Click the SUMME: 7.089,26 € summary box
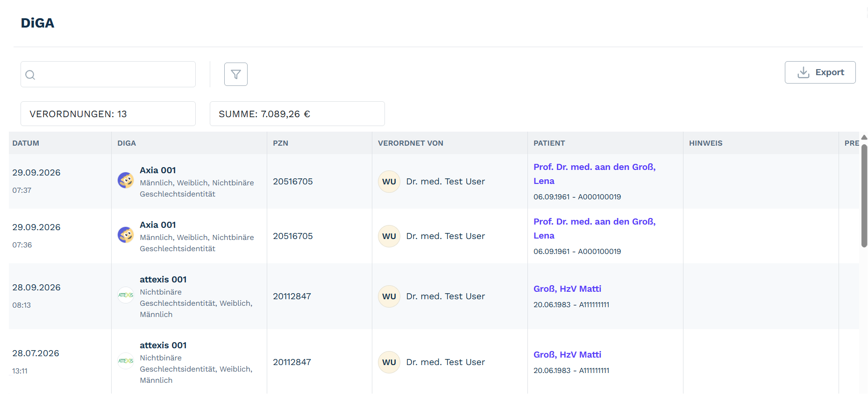The width and height of the screenshot is (868, 394). 297,113
